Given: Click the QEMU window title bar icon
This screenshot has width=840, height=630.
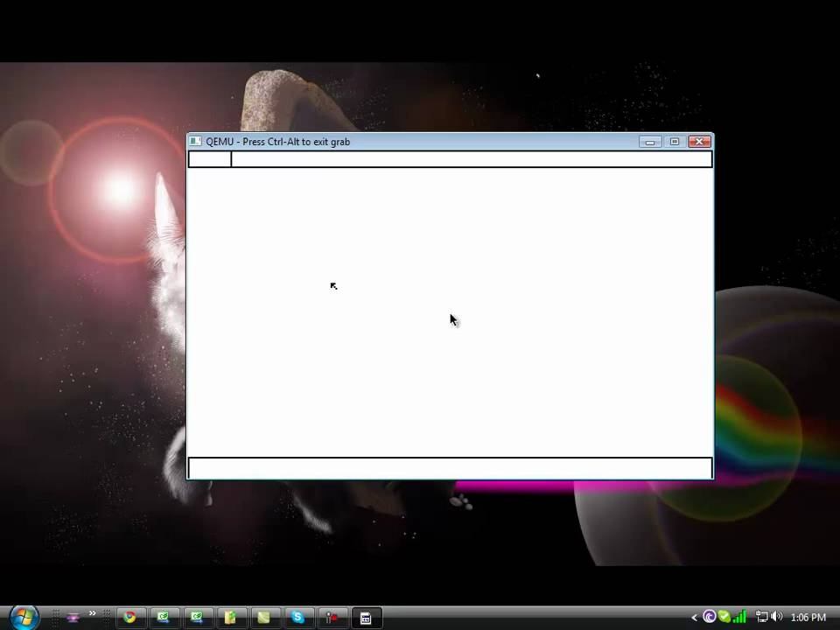Looking at the screenshot, I should coord(195,142).
